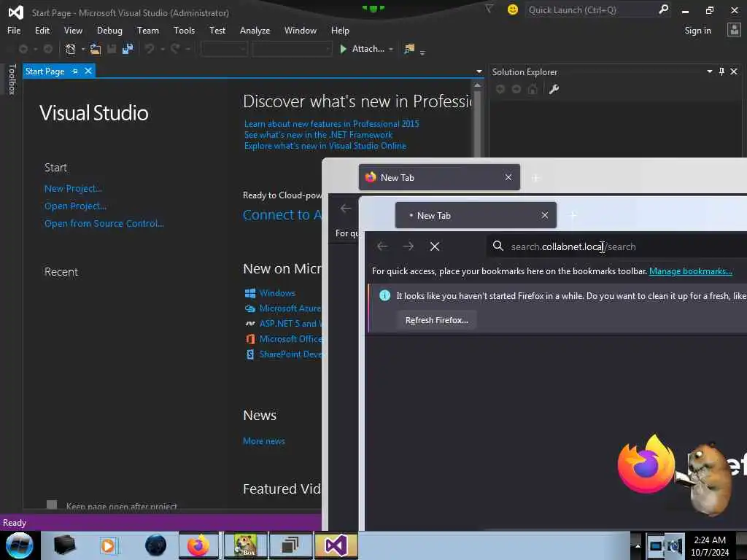Click the green Start arrow beside Attach
The height and width of the screenshot is (560, 747).
[x=343, y=49]
